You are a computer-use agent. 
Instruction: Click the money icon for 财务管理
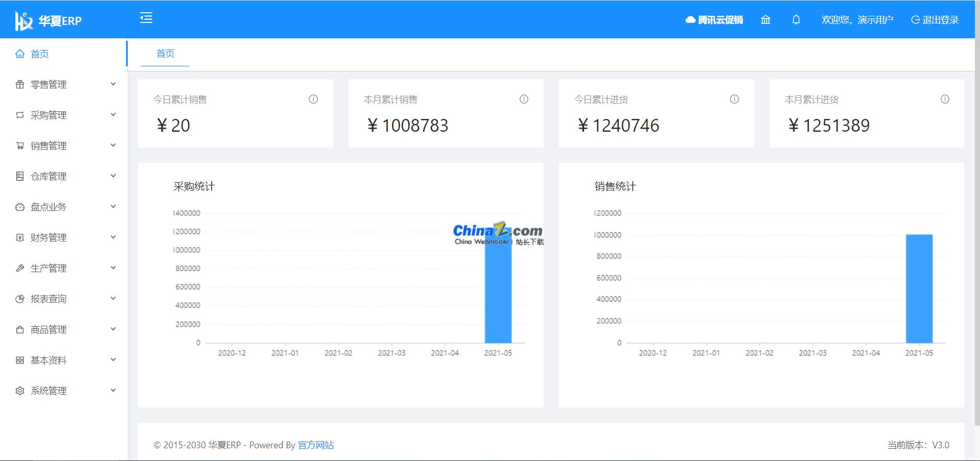click(x=20, y=237)
